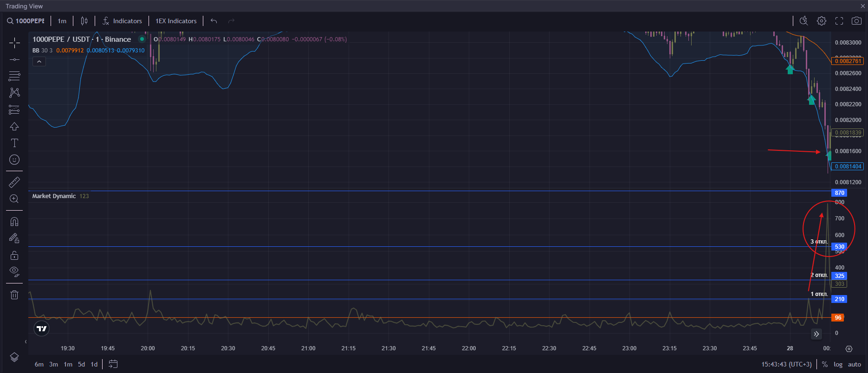Image resolution: width=868 pixels, height=373 pixels.
Task: Open the 1EX Indicators menu
Action: tap(176, 21)
